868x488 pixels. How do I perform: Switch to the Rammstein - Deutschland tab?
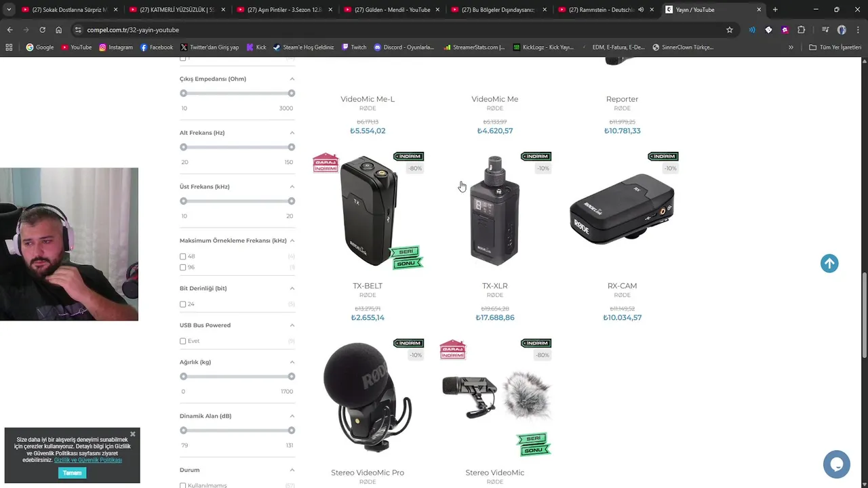tap(606, 9)
